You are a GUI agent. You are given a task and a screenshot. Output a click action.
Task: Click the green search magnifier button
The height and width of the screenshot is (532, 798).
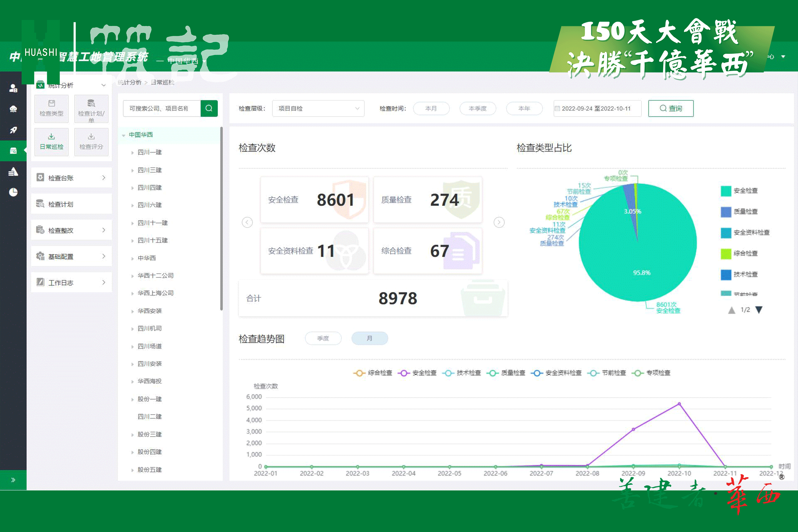[209, 108]
